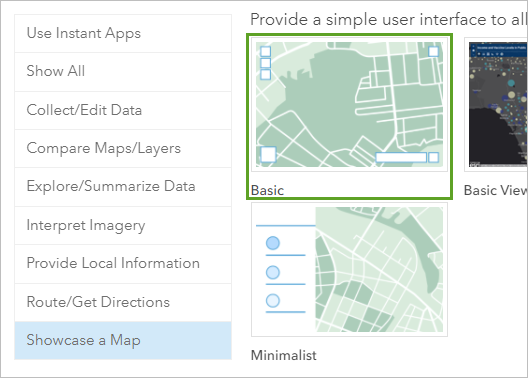Choose Collect/Edit Data in sidebar
Screen dimensions: 528x378
(123, 110)
